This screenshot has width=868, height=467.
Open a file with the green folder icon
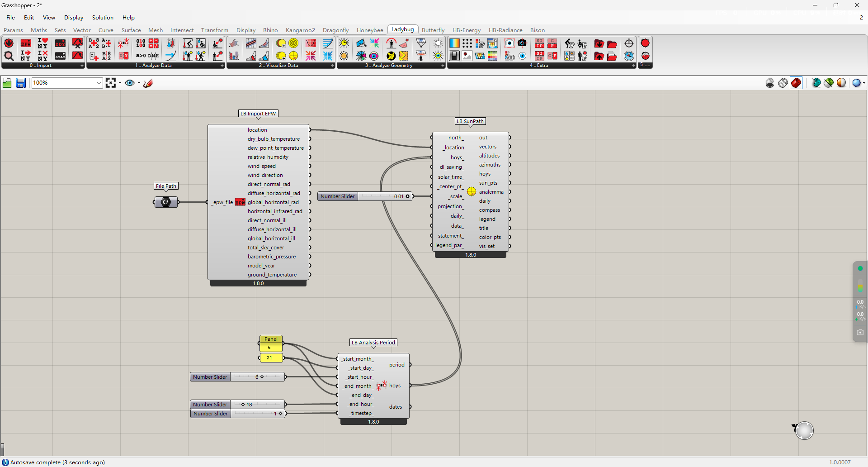tap(7, 83)
